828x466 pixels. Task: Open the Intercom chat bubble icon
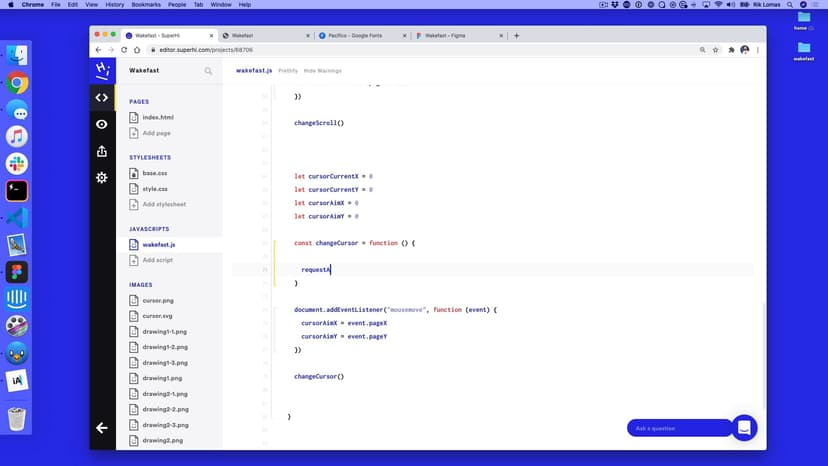[744, 427]
